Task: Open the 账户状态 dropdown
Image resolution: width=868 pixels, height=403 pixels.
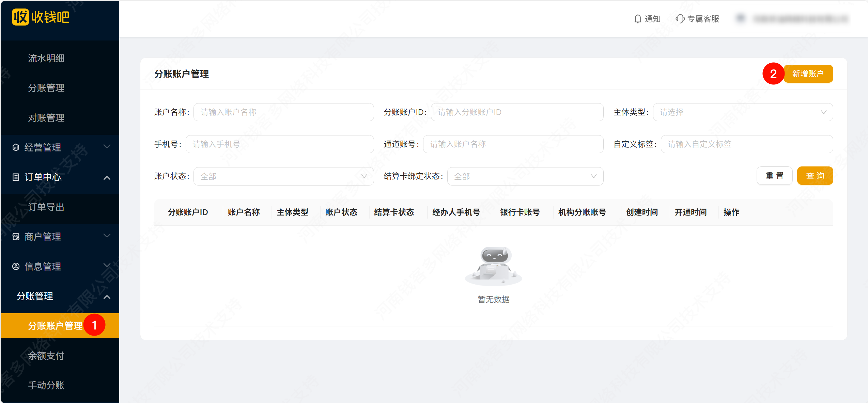Action: pyautogui.click(x=283, y=176)
